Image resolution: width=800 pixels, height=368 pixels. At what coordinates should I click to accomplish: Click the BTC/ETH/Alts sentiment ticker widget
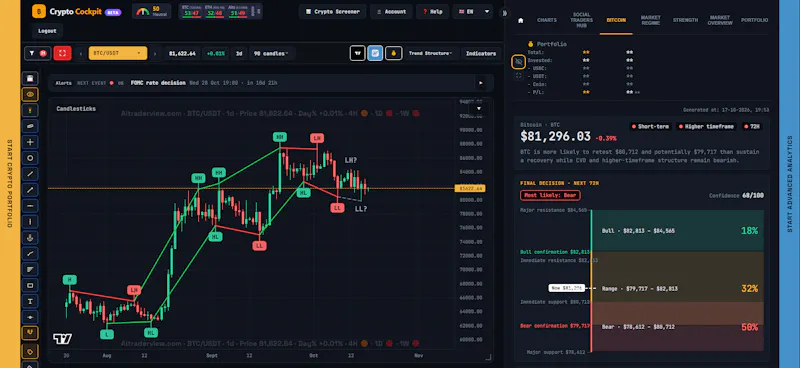click(x=220, y=11)
